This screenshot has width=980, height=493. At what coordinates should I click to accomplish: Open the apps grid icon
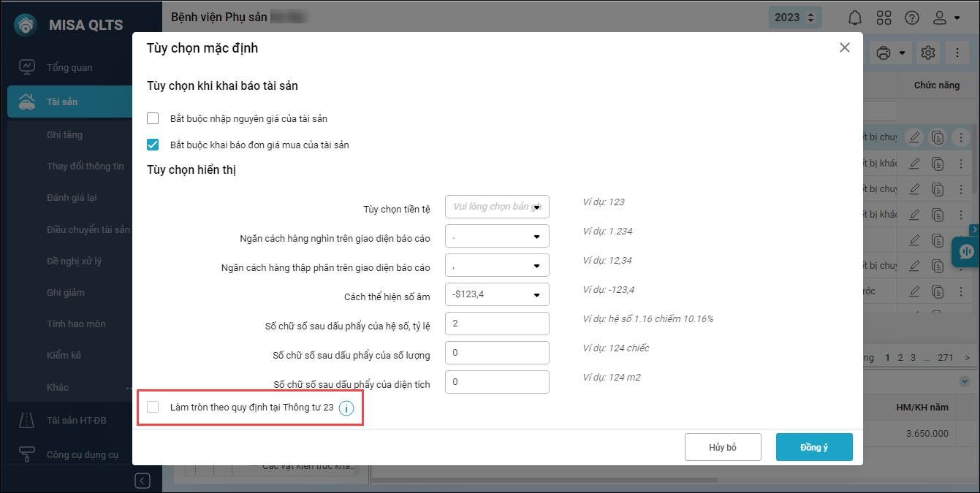884,18
